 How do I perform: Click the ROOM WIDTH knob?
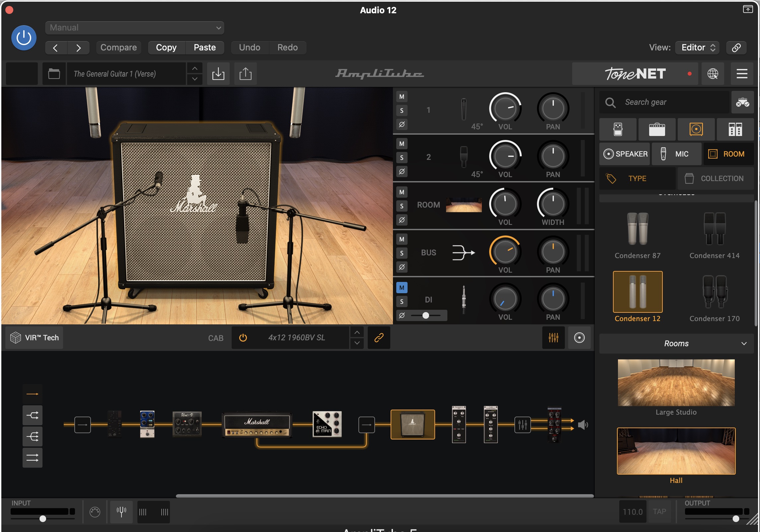[x=553, y=204]
